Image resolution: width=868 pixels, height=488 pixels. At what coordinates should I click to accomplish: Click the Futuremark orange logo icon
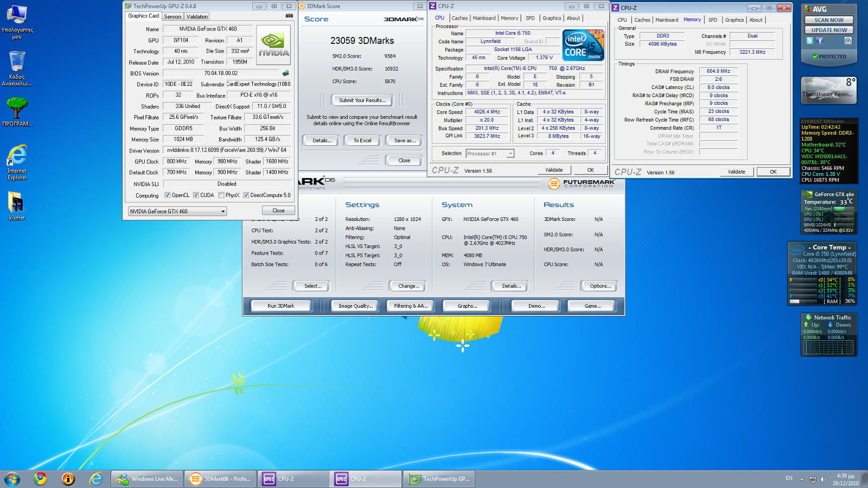(554, 183)
